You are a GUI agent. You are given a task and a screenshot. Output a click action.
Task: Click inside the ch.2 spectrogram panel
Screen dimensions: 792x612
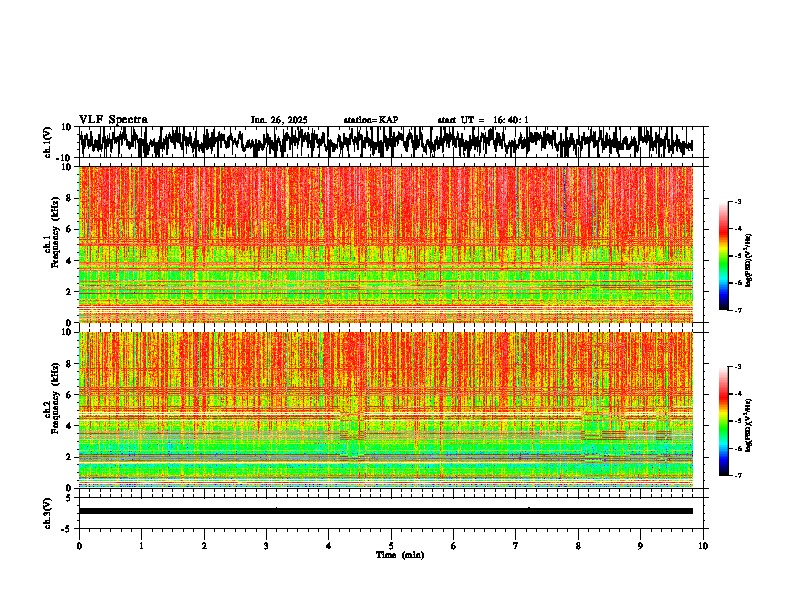[386, 410]
